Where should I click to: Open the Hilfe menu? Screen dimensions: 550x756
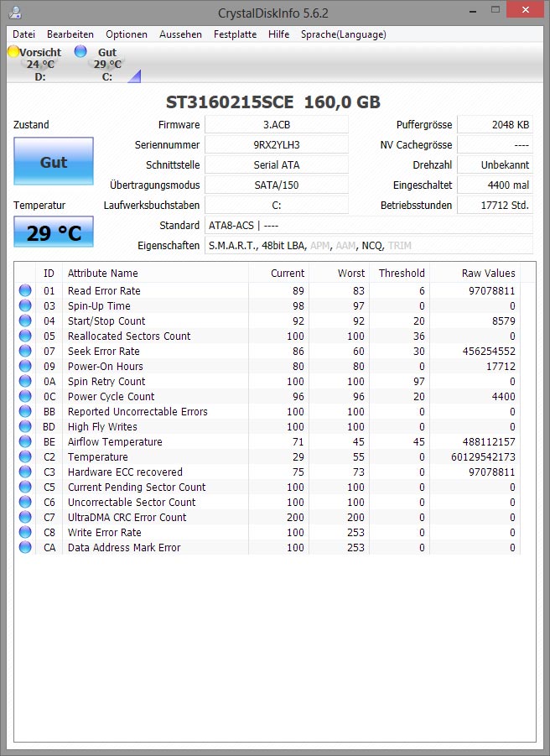tap(279, 34)
